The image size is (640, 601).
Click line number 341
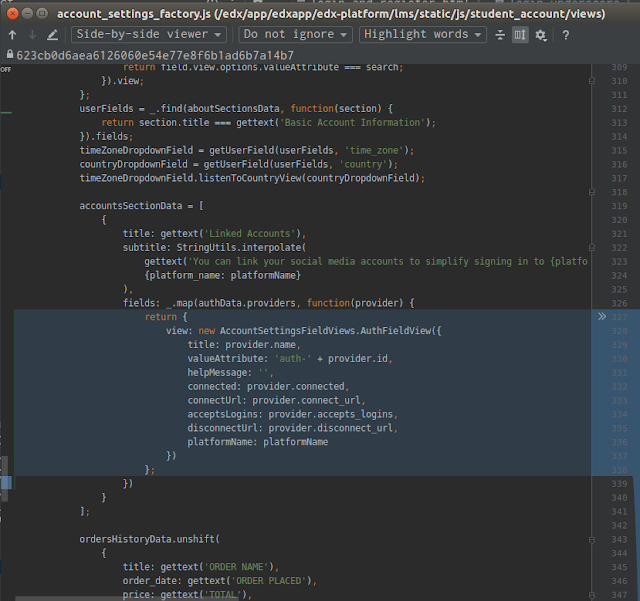pyautogui.click(x=619, y=512)
